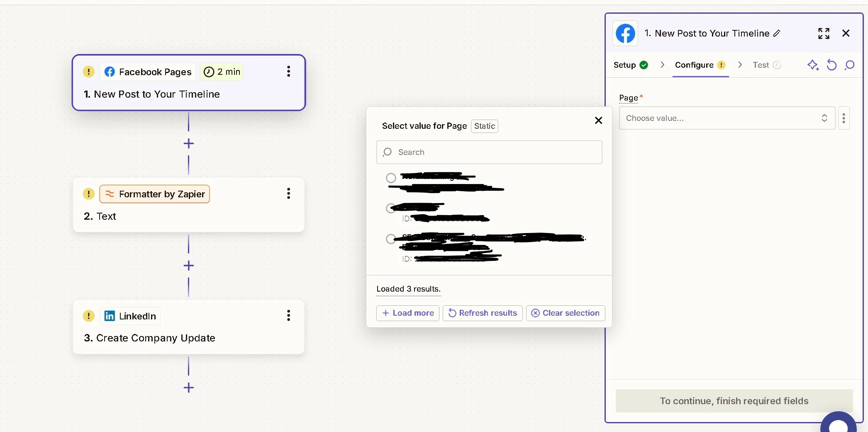
Task: Expand the step panel to full screen
Action: tap(824, 33)
